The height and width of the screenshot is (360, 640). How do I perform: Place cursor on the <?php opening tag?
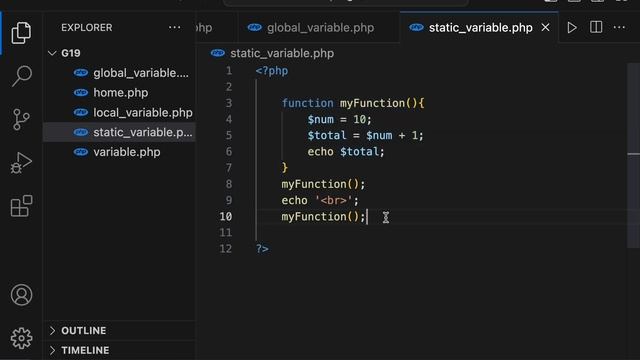pos(271,71)
